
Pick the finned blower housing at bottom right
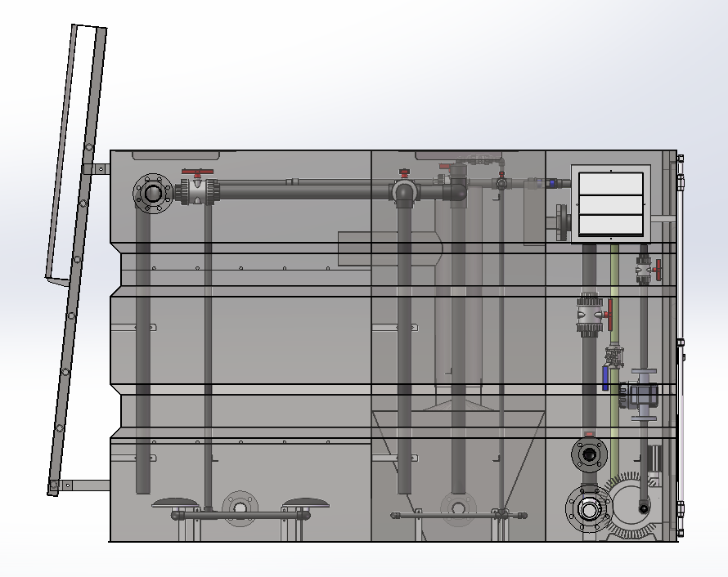(631, 506)
